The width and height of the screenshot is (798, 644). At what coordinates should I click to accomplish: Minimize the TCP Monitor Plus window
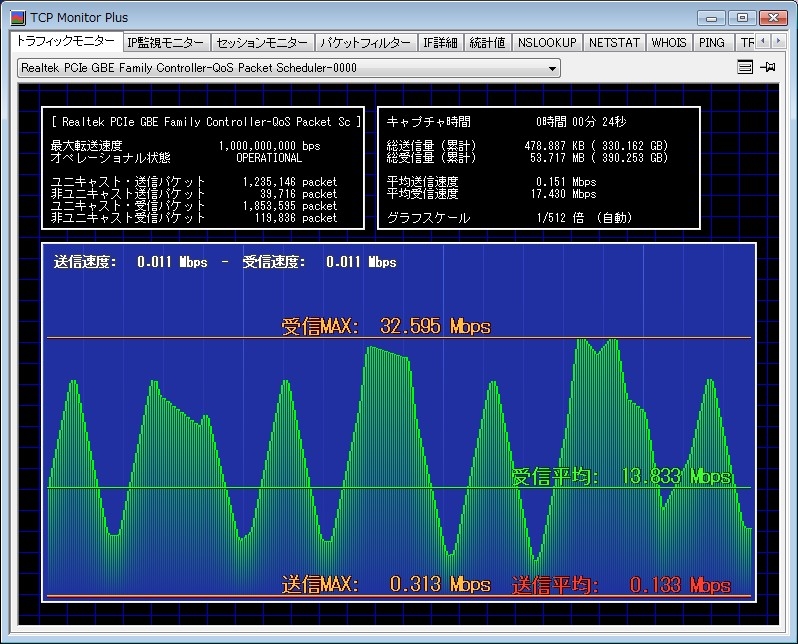point(711,17)
